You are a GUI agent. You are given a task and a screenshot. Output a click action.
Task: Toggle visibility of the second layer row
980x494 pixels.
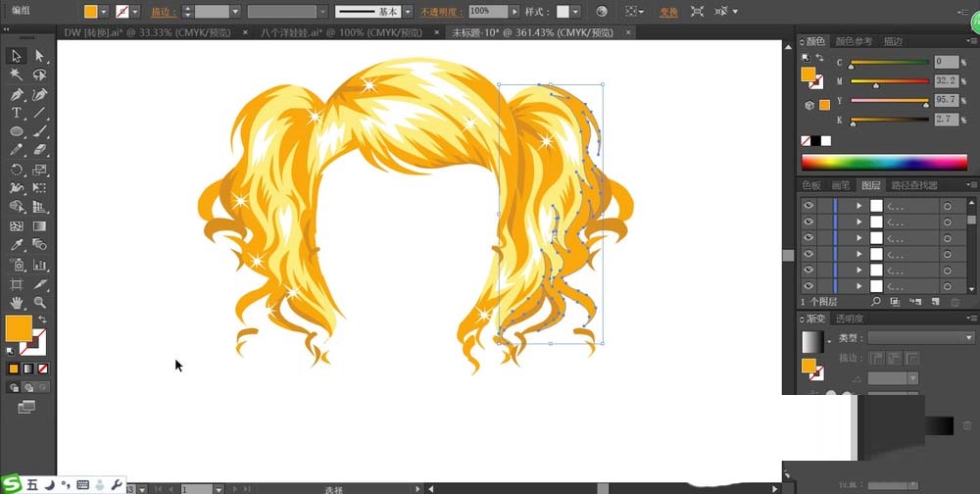pyautogui.click(x=808, y=222)
